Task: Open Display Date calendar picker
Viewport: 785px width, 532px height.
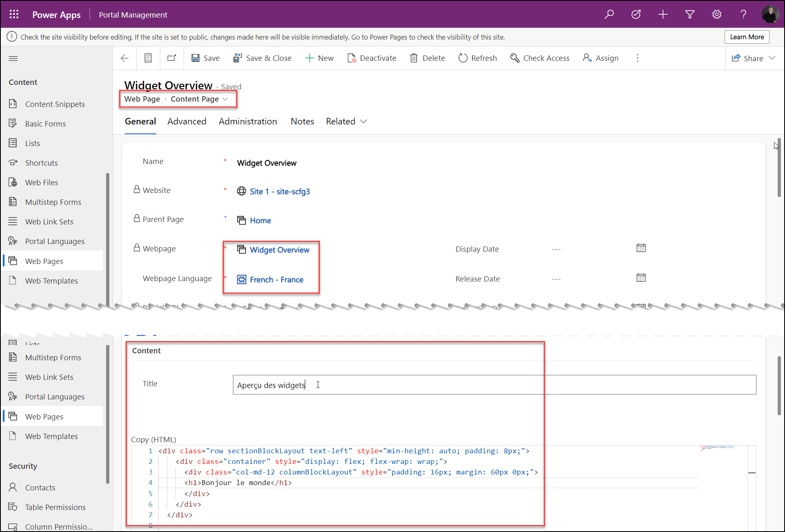Action: point(641,248)
